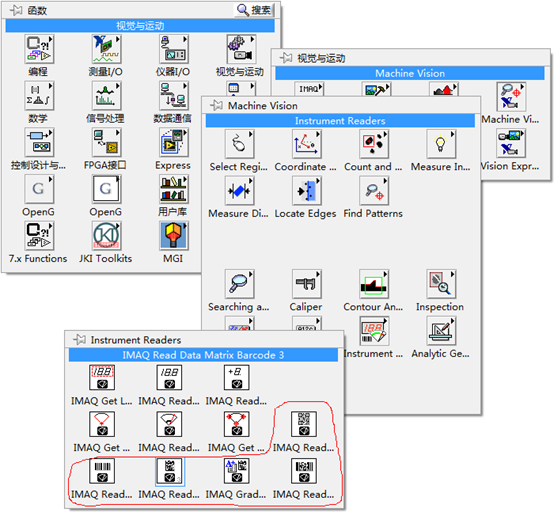Open the Find Patterns palette

click(x=374, y=191)
